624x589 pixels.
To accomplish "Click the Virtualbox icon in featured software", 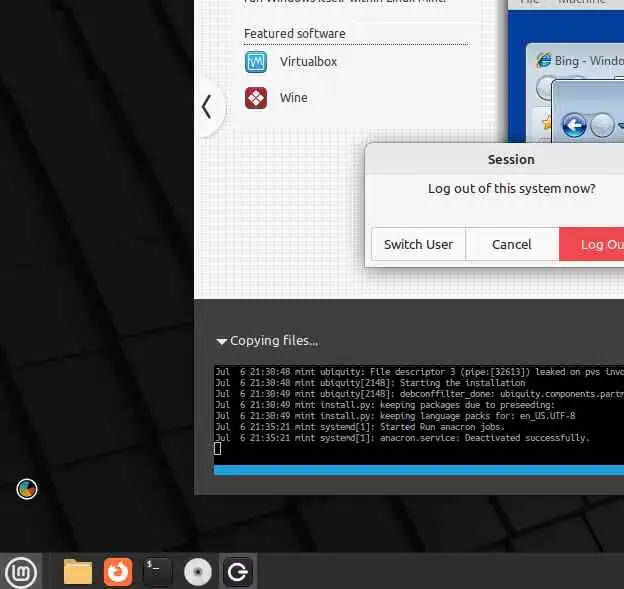I will tap(256, 62).
